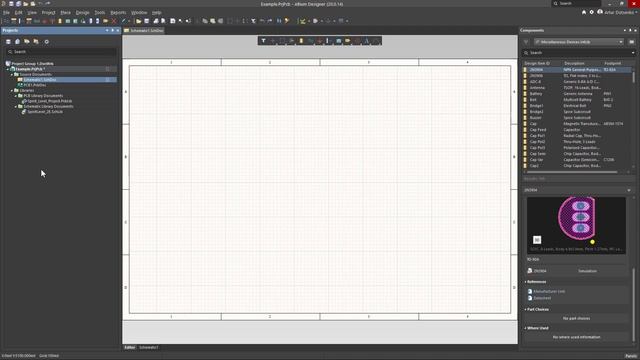Click the title bar Search field

point(576,4)
